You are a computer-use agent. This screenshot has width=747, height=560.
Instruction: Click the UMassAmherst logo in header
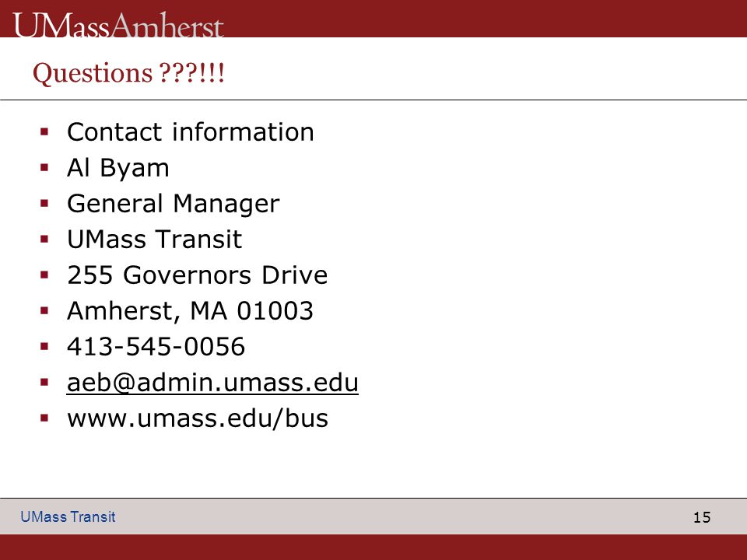click(x=118, y=24)
